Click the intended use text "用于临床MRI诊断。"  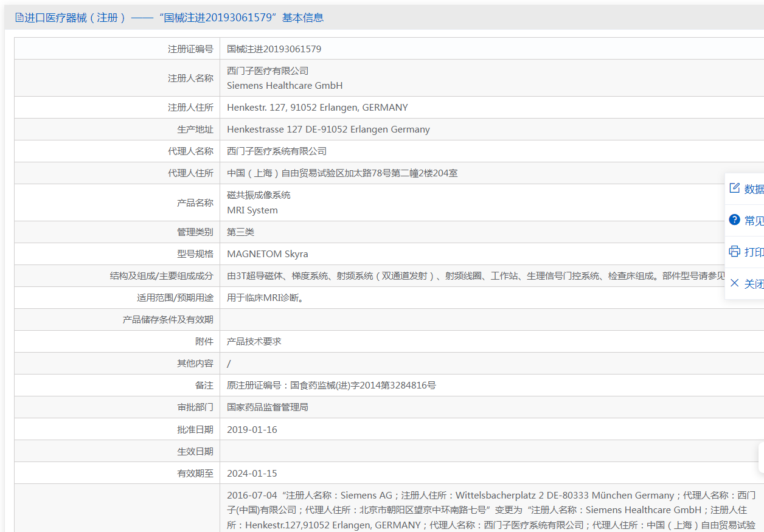pos(265,297)
